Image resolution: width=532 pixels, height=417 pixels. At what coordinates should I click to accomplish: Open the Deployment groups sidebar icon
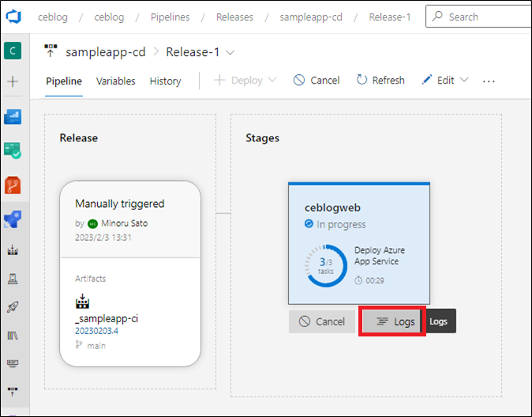click(x=13, y=392)
